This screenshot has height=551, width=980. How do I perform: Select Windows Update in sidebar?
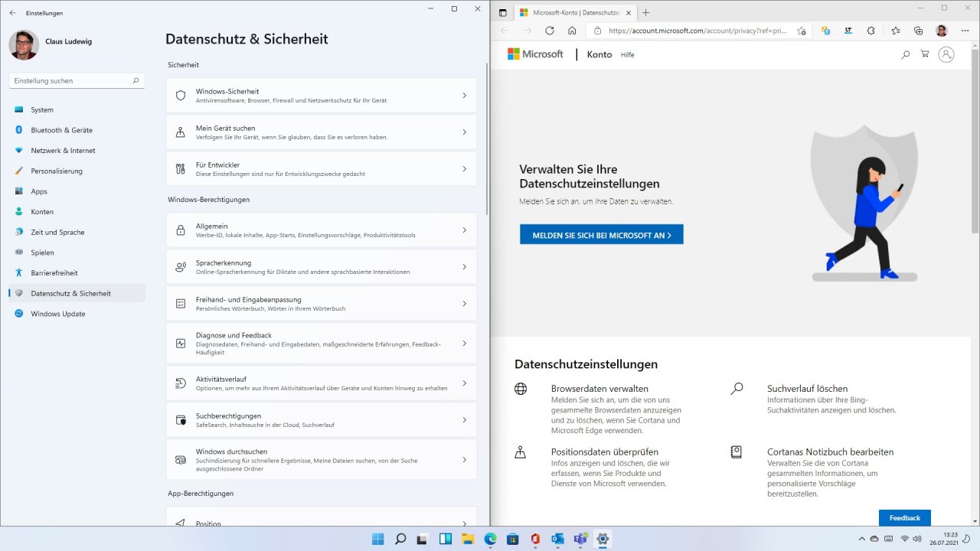(77, 314)
